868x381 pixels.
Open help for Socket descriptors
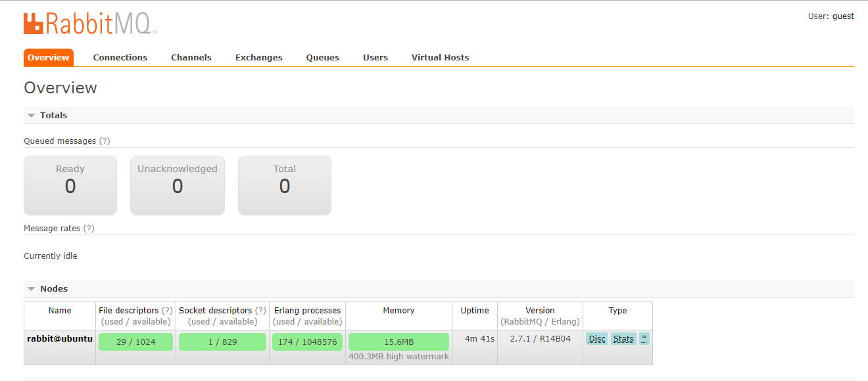(x=260, y=310)
